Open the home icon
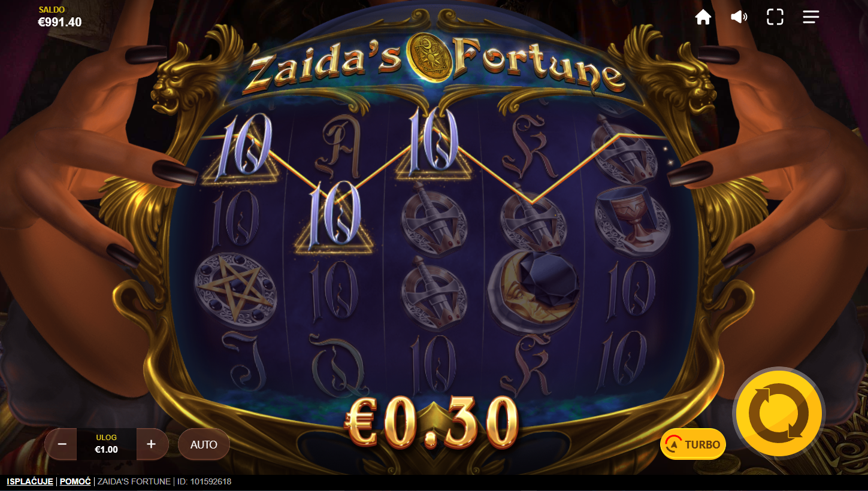 (x=703, y=17)
